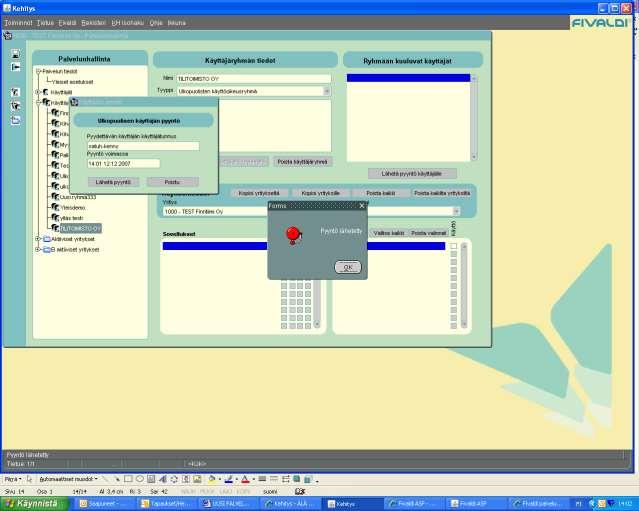Select the Oval shape tool
This screenshot has height=511, width=639.
(139, 479)
